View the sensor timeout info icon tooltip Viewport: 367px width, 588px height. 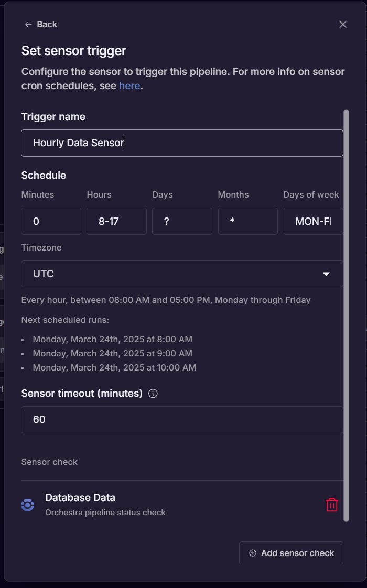[153, 393]
